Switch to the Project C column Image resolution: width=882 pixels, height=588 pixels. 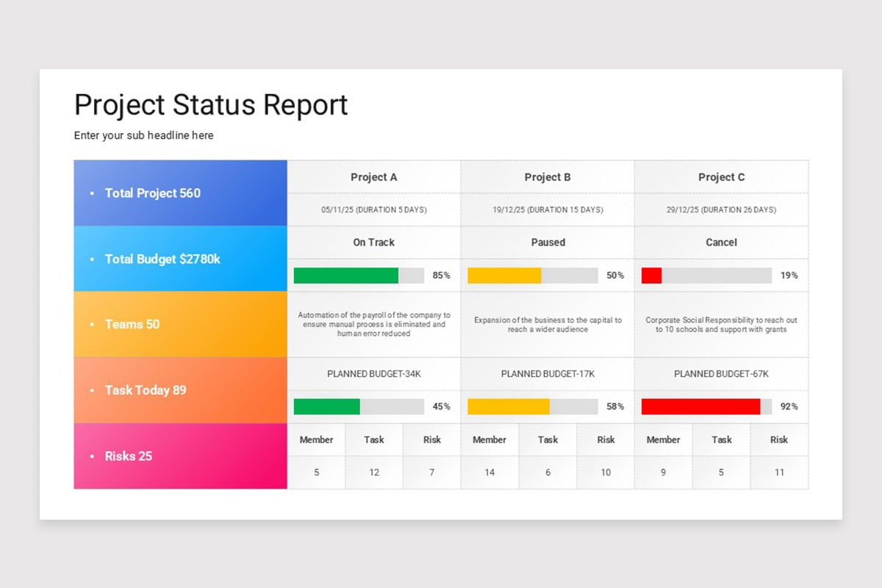point(721,177)
